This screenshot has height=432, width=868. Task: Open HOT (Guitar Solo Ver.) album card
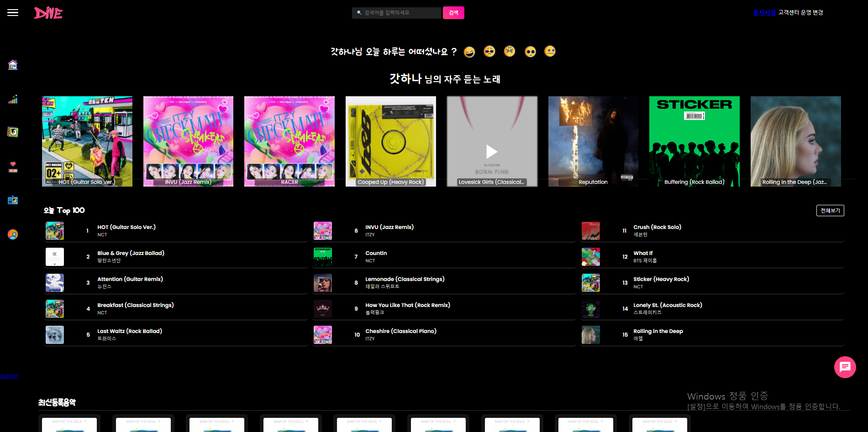87,141
